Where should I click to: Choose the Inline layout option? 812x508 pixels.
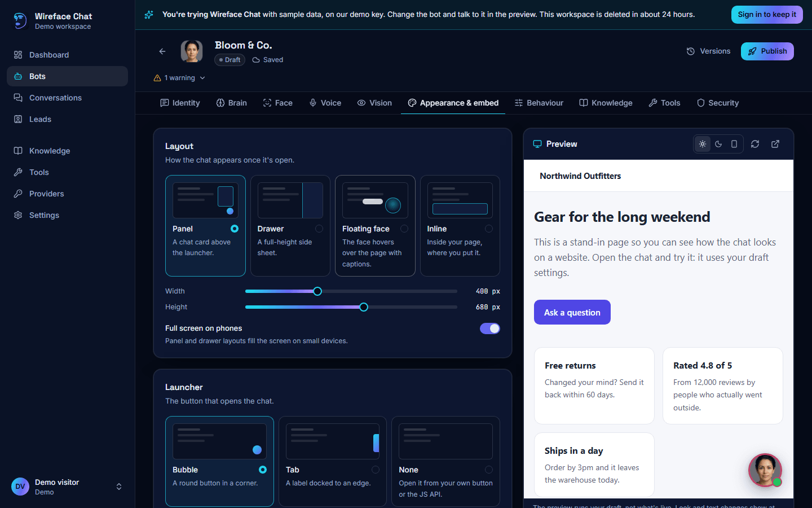pos(460,226)
